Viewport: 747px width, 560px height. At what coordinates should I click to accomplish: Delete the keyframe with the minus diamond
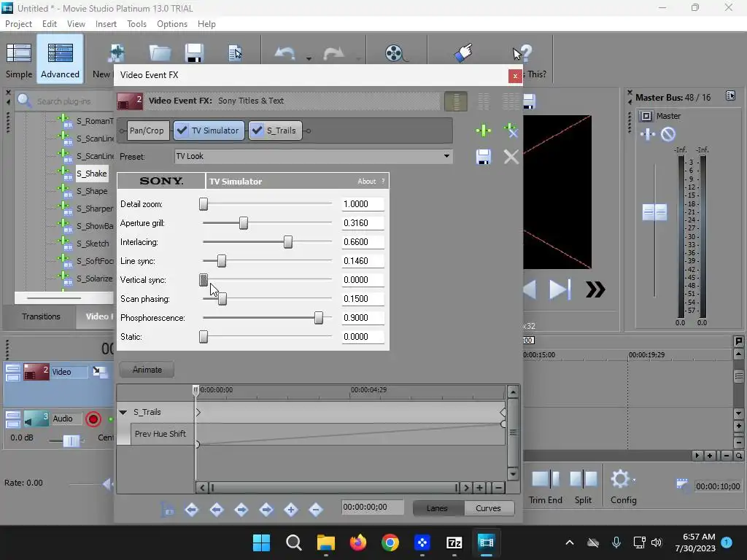click(x=315, y=510)
